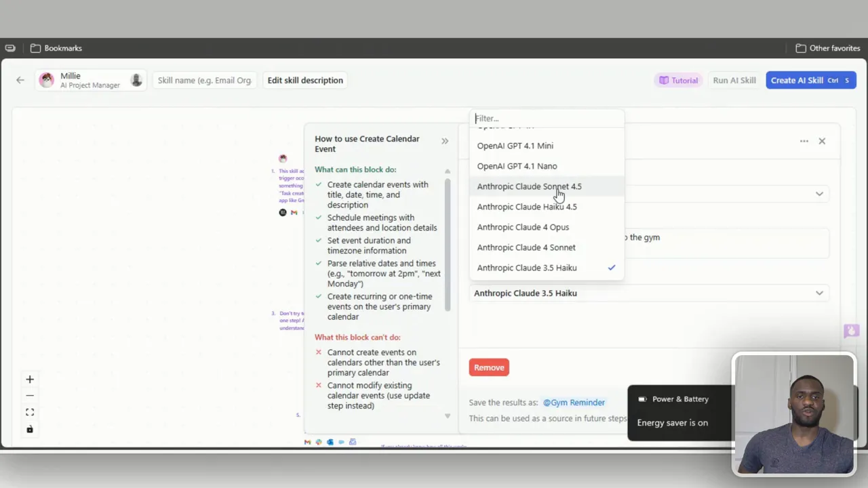
Task: Click 'Energy saver is on' text
Action: [672, 423]
